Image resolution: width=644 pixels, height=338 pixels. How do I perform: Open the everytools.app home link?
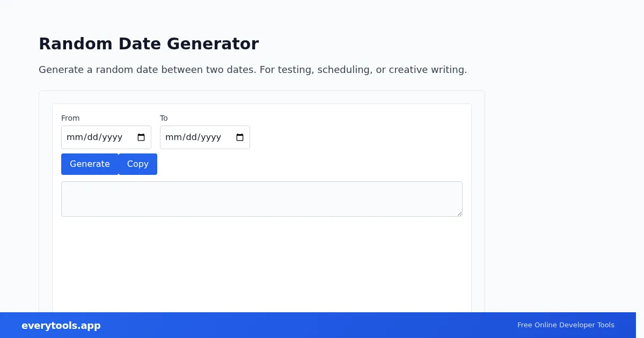pyautogui.click(x=61, y=326)
